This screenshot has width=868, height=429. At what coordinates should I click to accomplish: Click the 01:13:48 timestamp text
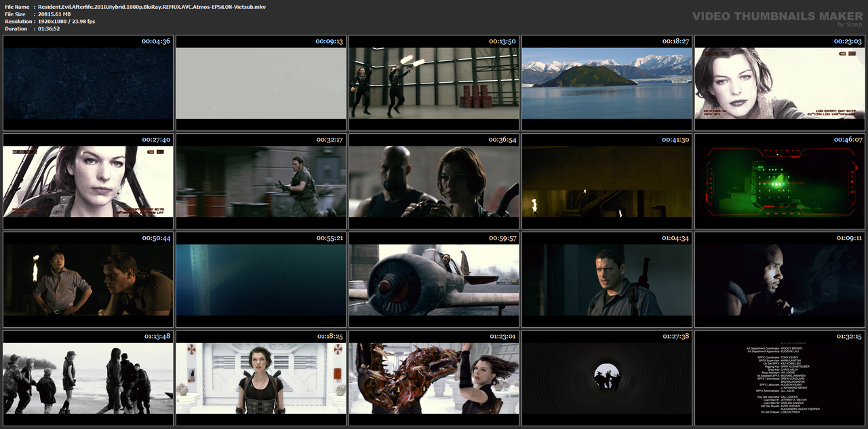point(156,337)
